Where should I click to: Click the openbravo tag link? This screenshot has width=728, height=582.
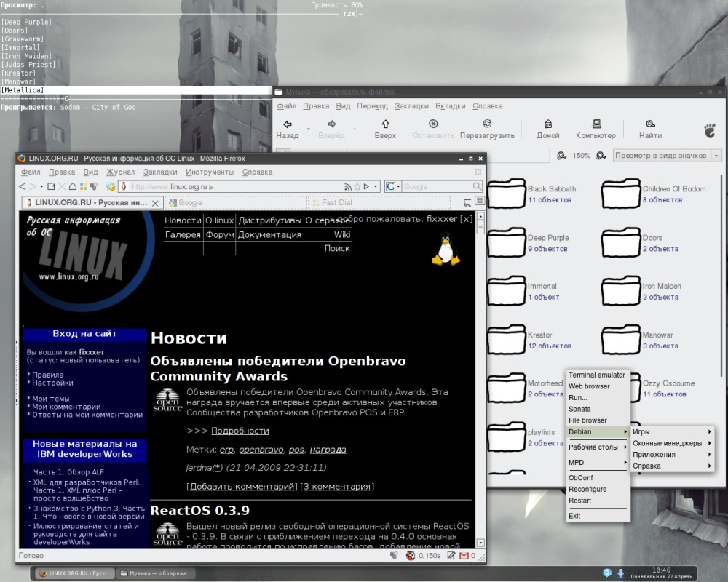point(261,450)
